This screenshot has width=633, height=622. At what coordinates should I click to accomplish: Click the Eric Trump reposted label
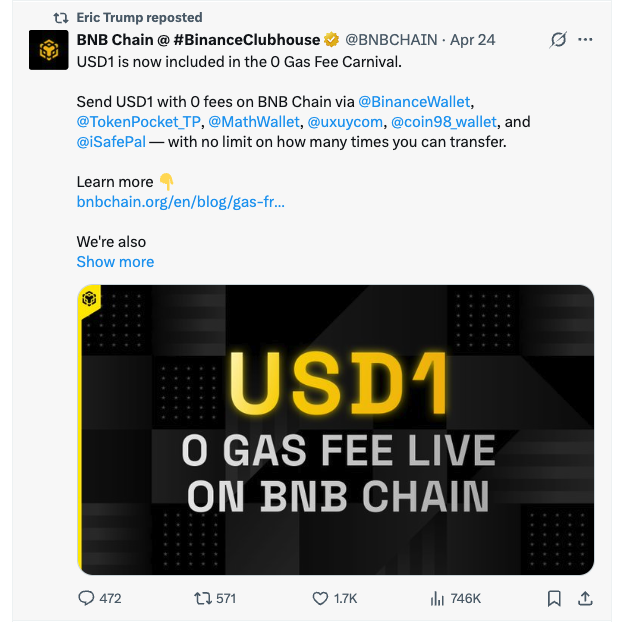point(139,17)
